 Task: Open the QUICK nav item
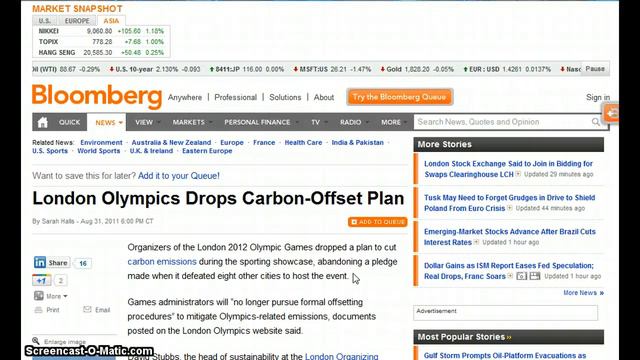click(69, 122)
